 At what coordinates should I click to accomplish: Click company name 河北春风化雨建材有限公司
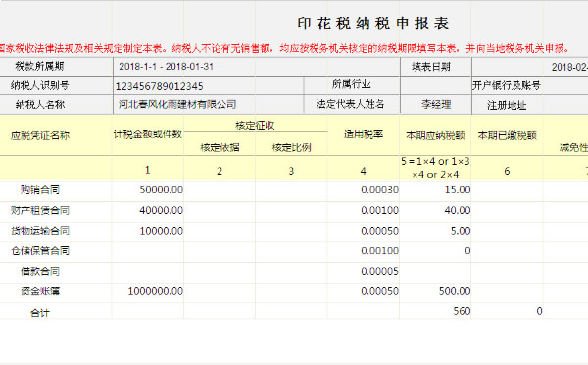[x=177, y=104]
